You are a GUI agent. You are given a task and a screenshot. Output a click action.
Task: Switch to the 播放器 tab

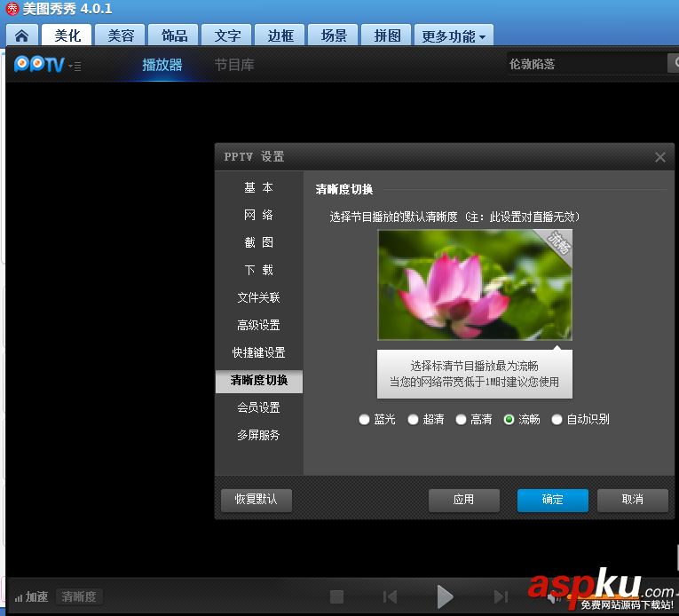coord(162,65)
